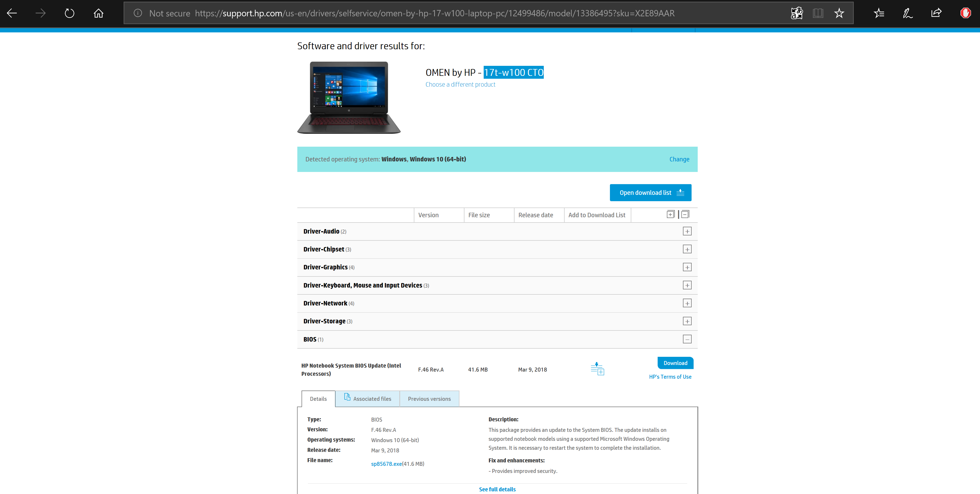Select the Details tab
The width and height of the screenshot is (980, 494).
click(x=318, y=399)
